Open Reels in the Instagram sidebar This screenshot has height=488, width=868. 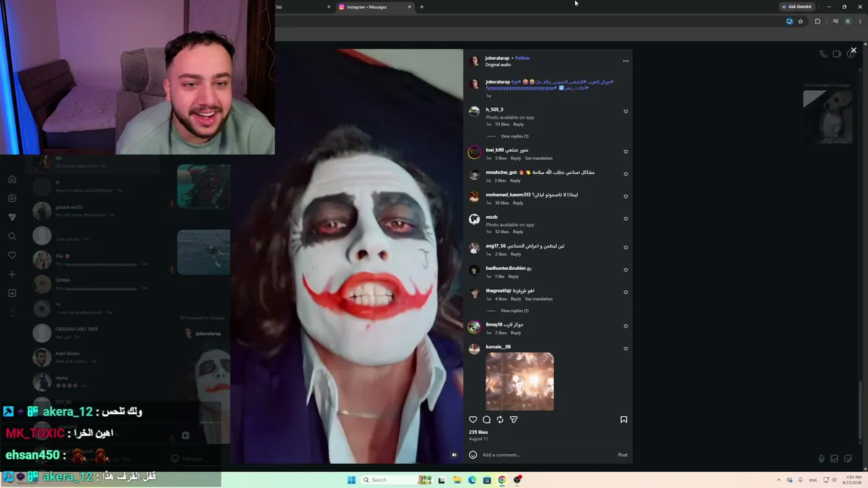click(x=12, y=199)
